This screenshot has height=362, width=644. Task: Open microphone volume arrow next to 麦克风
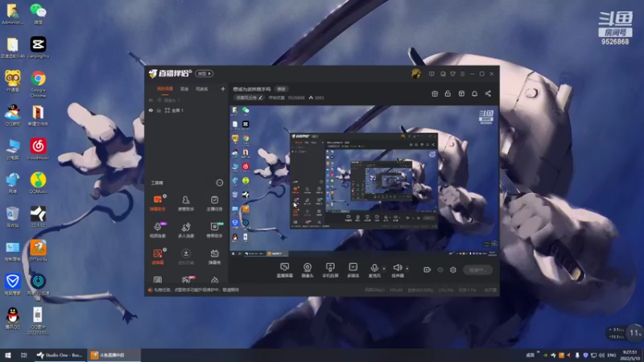[384, 269]
